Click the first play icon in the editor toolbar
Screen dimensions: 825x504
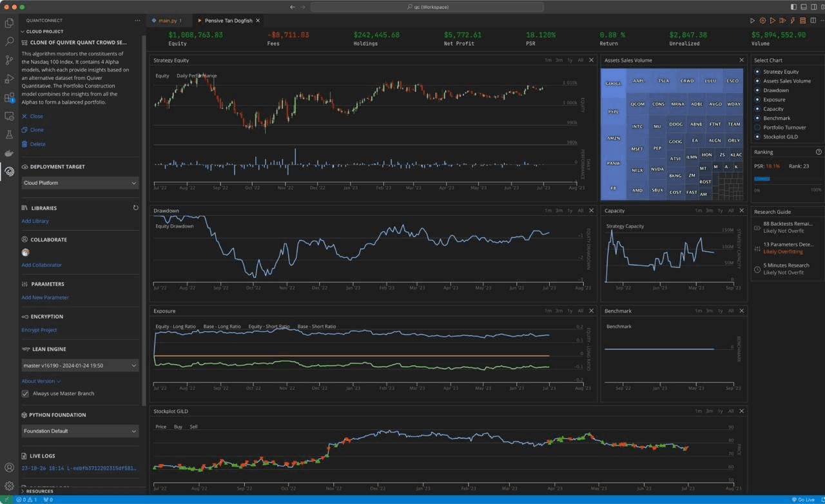[x=752, y=21]
